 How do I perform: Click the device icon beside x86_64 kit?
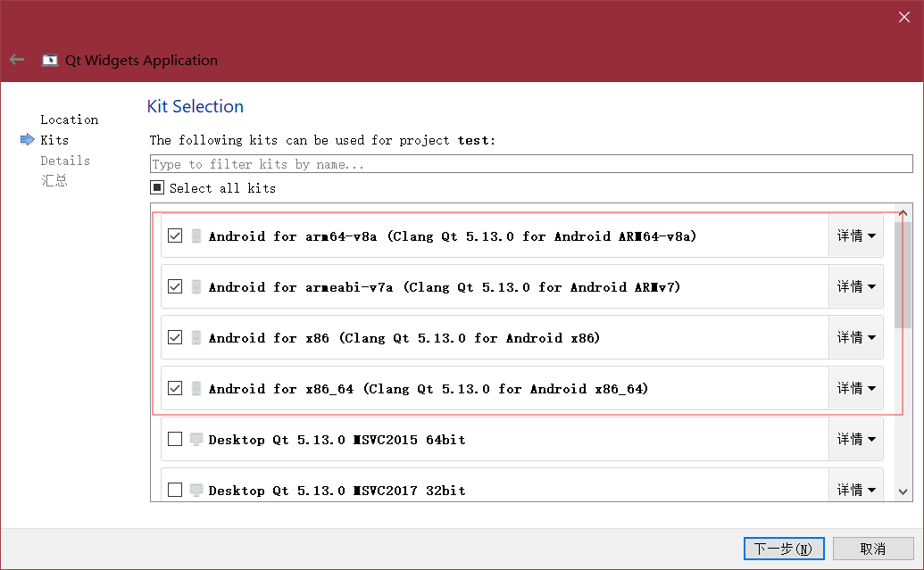click(x=196, y=388)
